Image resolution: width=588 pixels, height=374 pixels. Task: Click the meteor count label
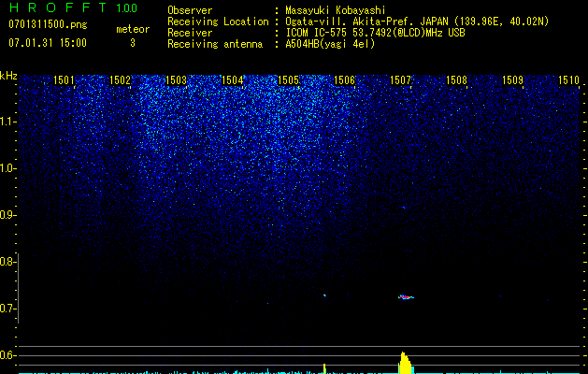133,29
